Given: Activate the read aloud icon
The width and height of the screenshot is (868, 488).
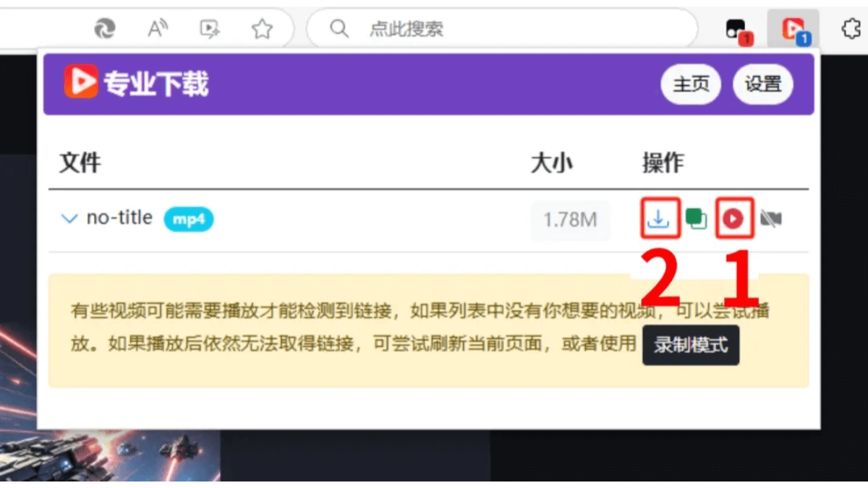Looking at the screenshot, I should click(158, 29).
